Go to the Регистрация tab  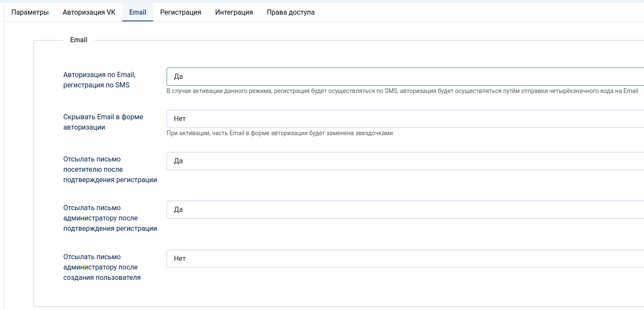click(x=181, y=12)
